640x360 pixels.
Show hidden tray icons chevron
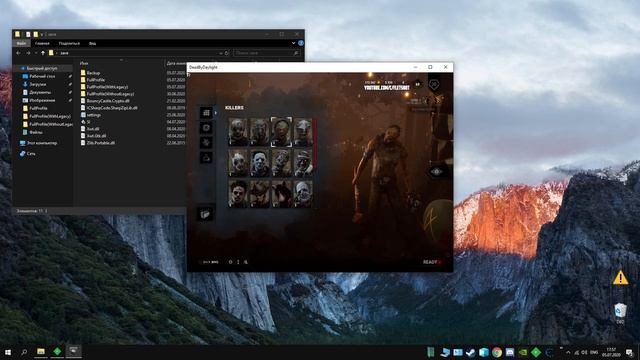[x=568, y=352]
